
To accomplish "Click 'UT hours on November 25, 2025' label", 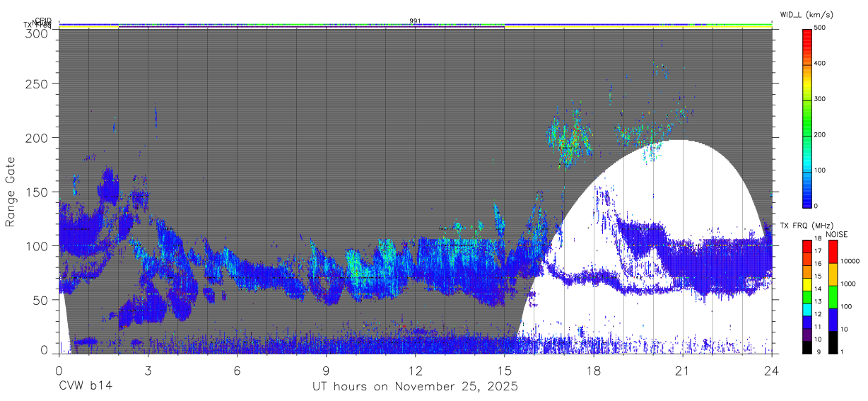I will coord(416,387).
